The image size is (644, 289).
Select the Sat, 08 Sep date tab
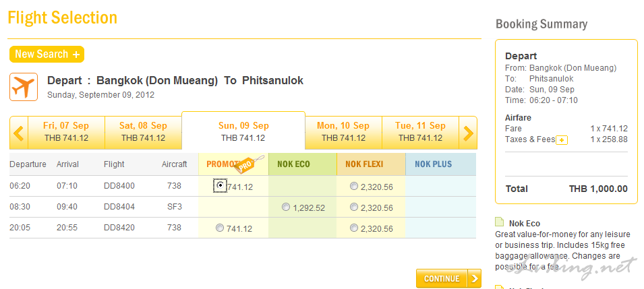click(x=143, y=132)
